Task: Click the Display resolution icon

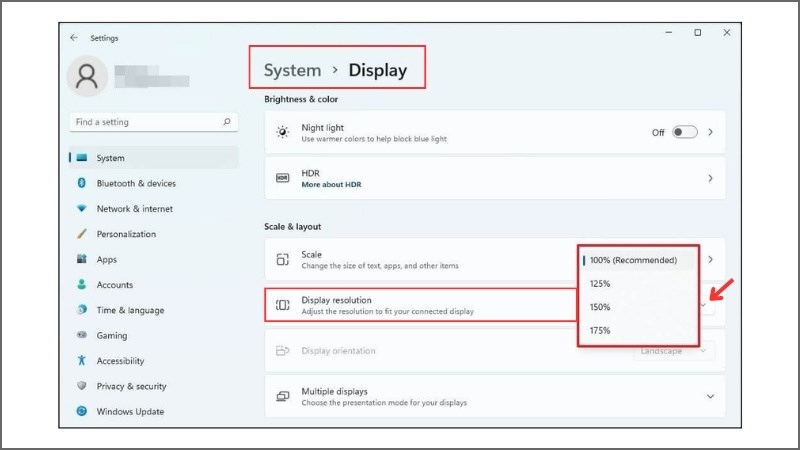Action: tap(282, 305)
